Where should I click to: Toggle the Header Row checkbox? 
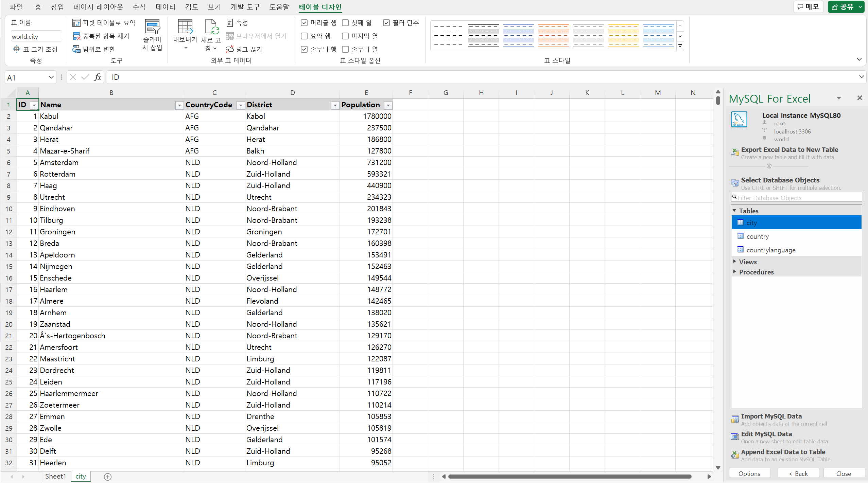(304, 23)
